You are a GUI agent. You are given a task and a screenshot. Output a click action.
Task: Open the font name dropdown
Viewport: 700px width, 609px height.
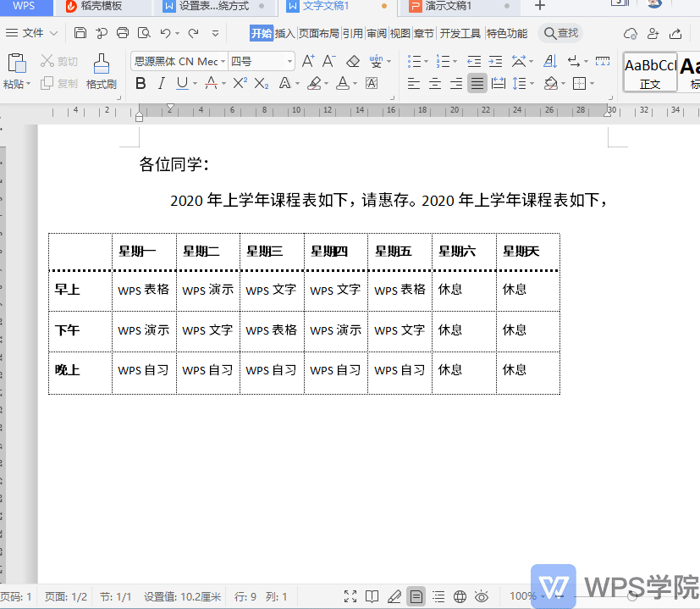pos(223,61)
